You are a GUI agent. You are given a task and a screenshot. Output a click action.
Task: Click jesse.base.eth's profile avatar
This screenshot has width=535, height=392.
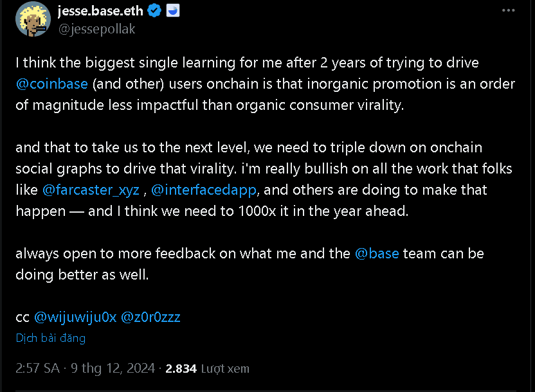click(33, 19)
